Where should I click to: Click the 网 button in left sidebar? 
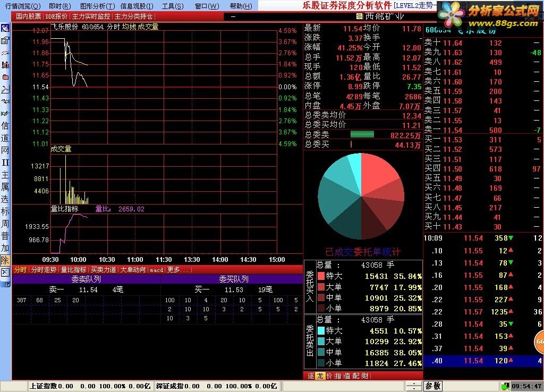tap(5, 150)
